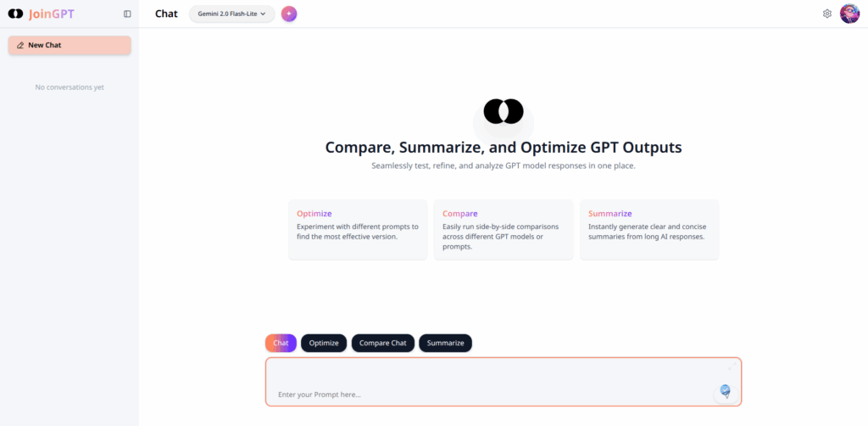Expand the prompt box with the expand icon
Image resolution: width=868 pixels, height=426 pixels.
(730, 367)
